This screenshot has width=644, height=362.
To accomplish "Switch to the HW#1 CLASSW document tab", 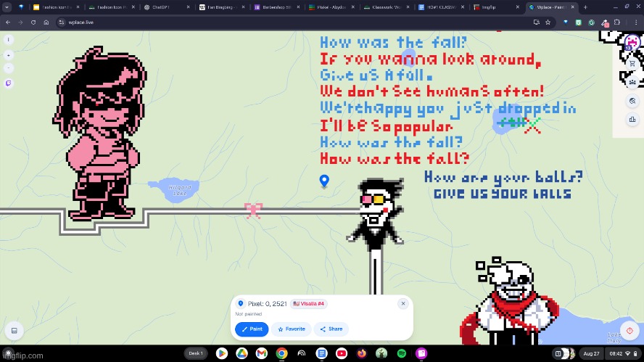I will [x=441, y=7].
